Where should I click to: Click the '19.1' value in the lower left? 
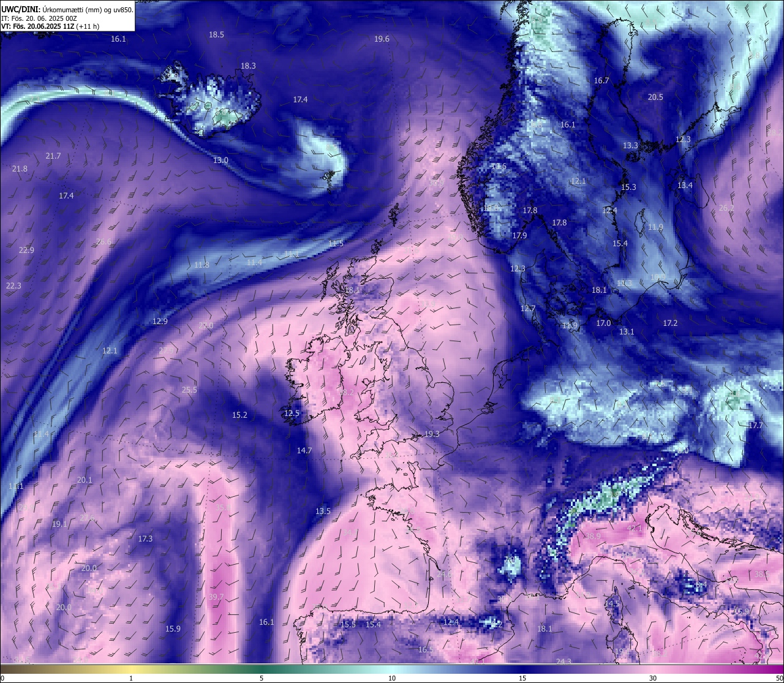59,524
